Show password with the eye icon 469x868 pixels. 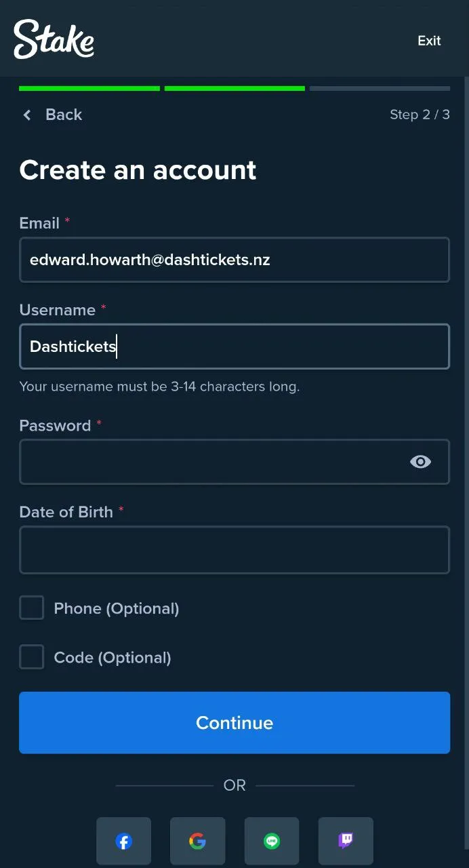420,462
